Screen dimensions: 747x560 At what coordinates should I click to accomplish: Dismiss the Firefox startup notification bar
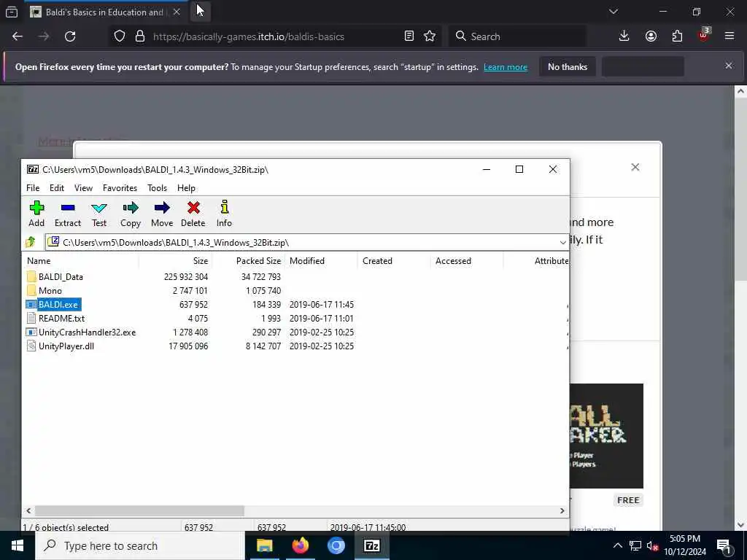coord(729,66)
